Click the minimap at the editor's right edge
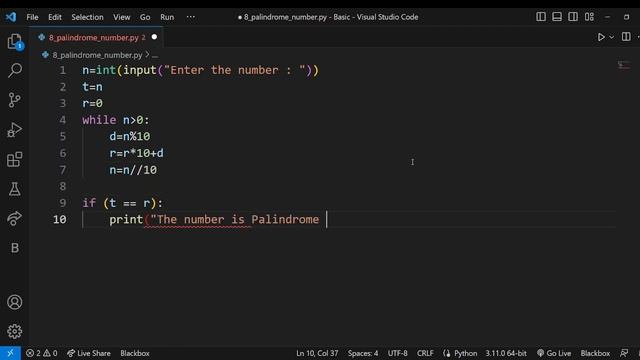 [x=623, y=65]
